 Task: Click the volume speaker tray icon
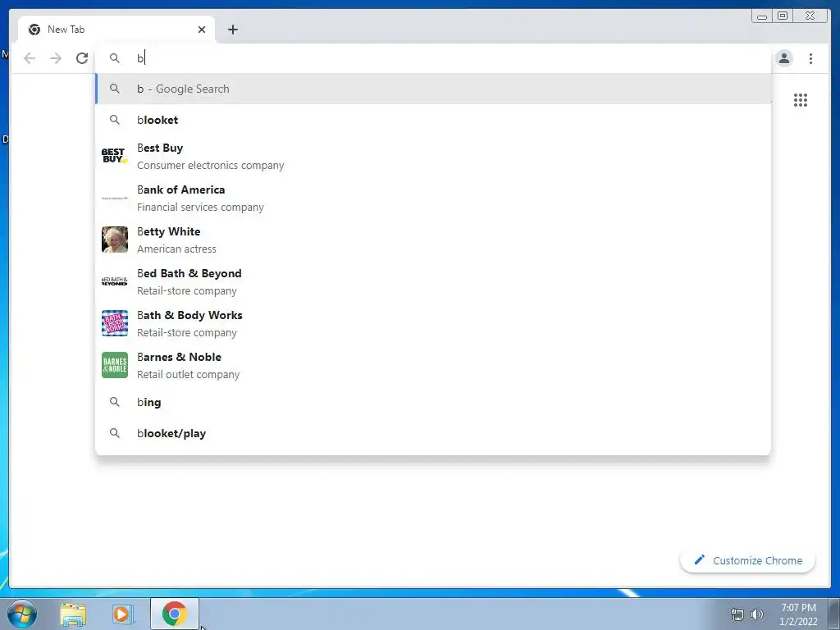(757, 614)
